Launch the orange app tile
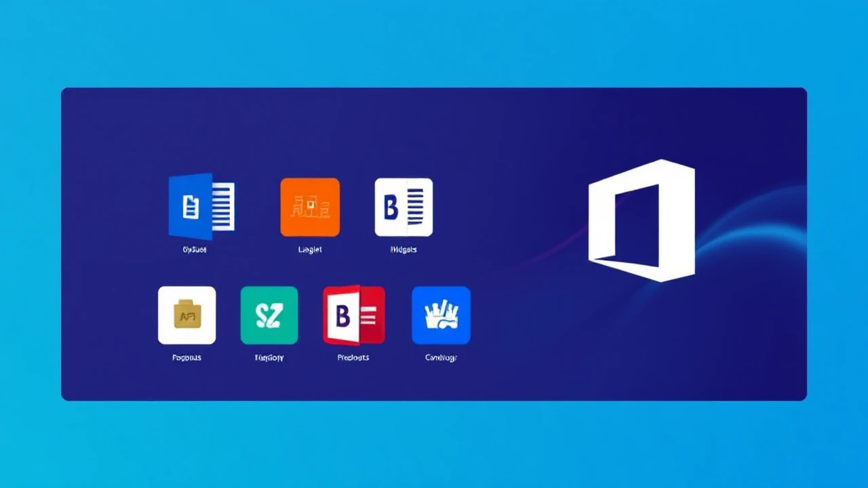Viewport: 868px width, 488px height. 310,207
